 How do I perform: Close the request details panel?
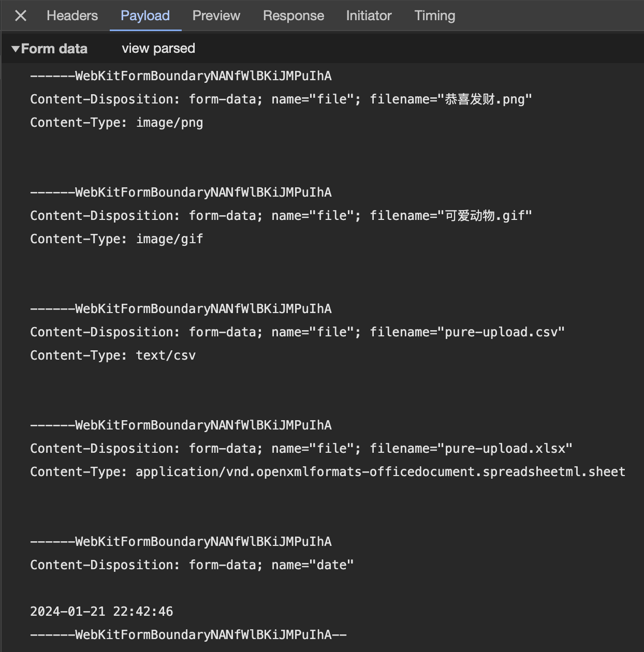pyautogui.click(x=21, y=16)
